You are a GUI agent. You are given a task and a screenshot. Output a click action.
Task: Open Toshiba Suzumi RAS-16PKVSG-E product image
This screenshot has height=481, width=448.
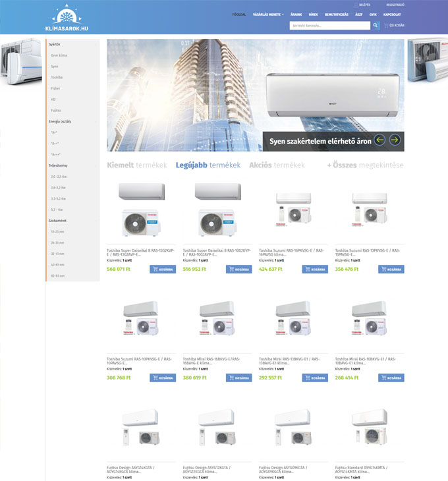coord(293,210)
